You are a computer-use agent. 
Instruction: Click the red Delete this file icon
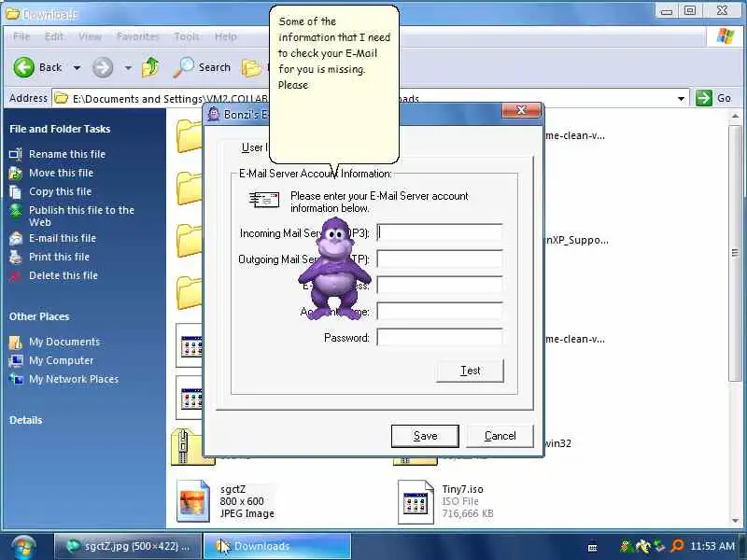[16, 275]
